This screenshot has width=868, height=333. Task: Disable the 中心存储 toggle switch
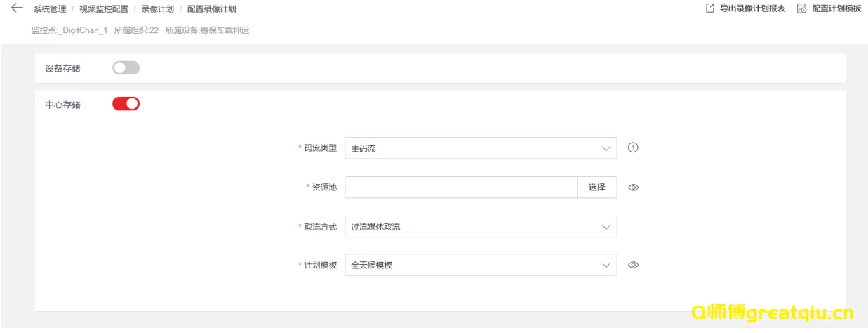click(x=126, y=104)
